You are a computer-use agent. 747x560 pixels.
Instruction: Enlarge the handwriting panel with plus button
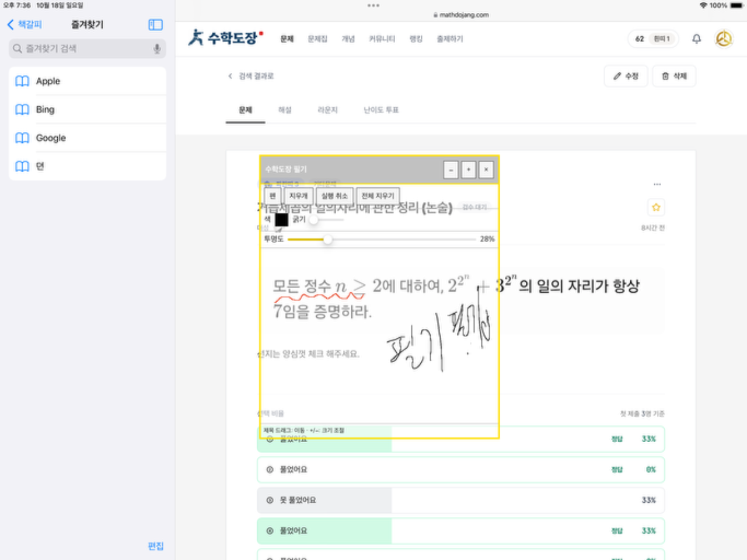pos(469,170)
